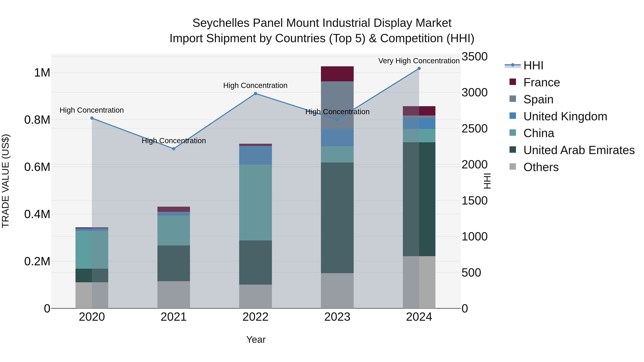Click the China teal legend swatch
This screenshot has width=644, height=362.
click(513, 132)
